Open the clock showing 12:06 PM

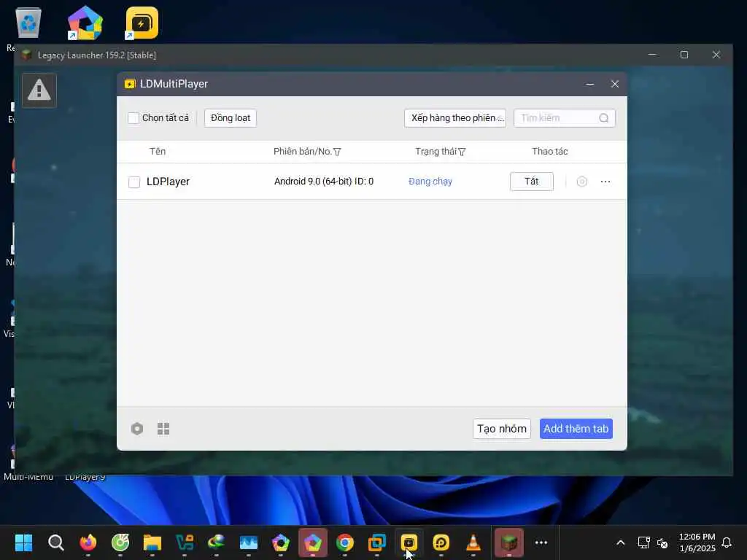point(697,542)
